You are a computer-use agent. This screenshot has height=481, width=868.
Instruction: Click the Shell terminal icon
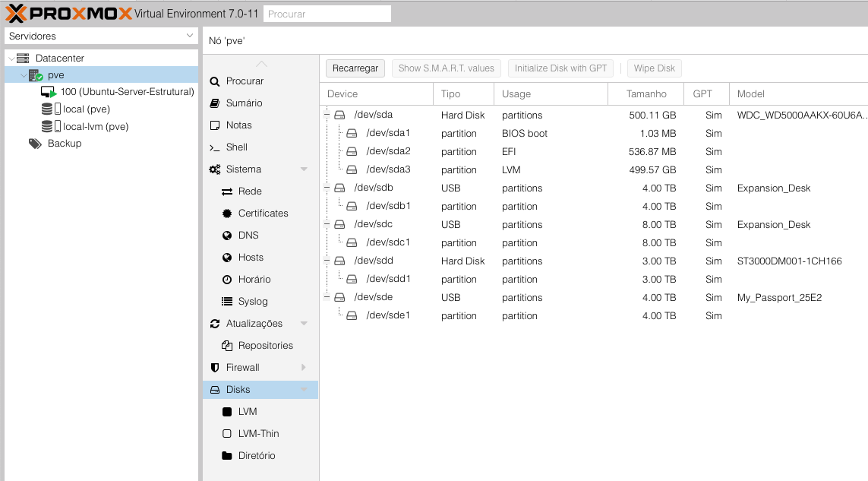click(215, 147)
